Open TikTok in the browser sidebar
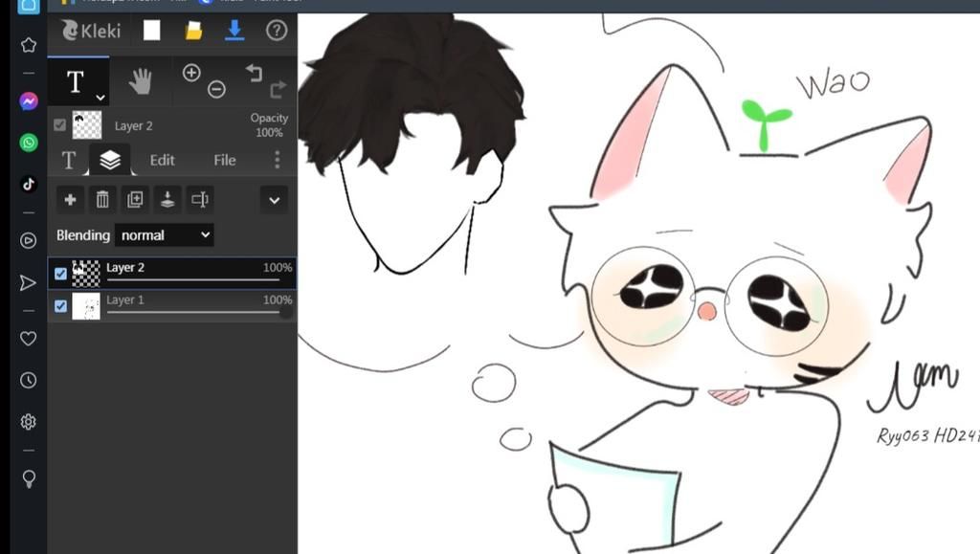Screen dimensions: 980x554 pos(29,185)
